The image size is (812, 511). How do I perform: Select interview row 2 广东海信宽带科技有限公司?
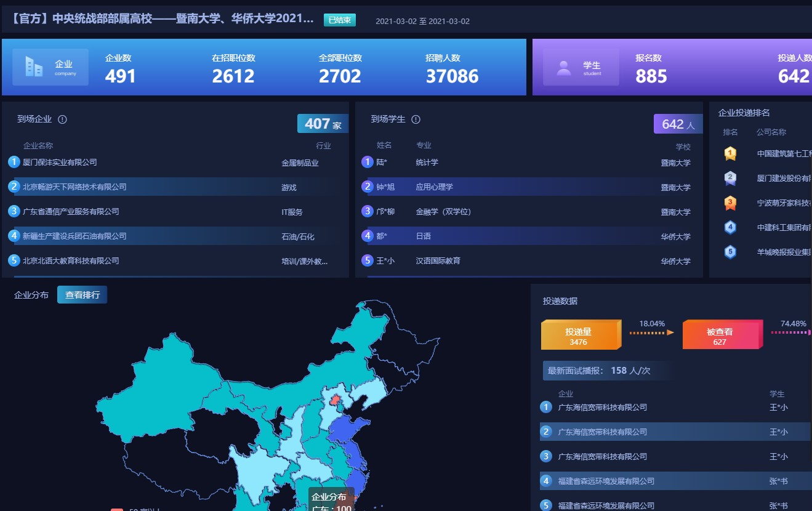[675, 432]
